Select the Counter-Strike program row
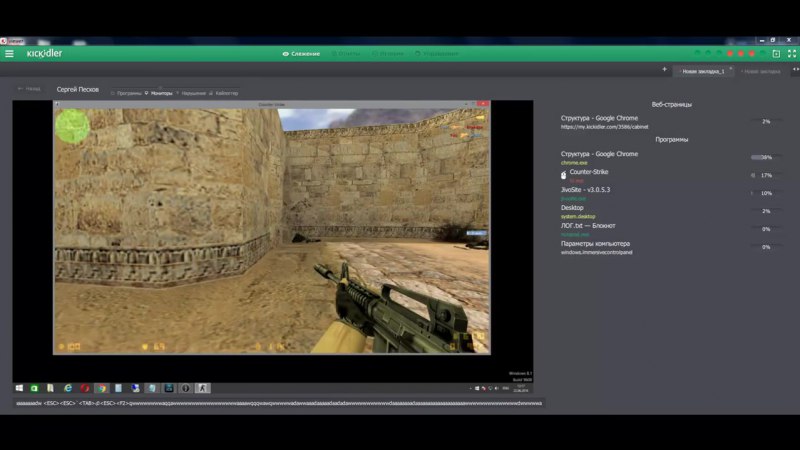 (x=671, y=176)
